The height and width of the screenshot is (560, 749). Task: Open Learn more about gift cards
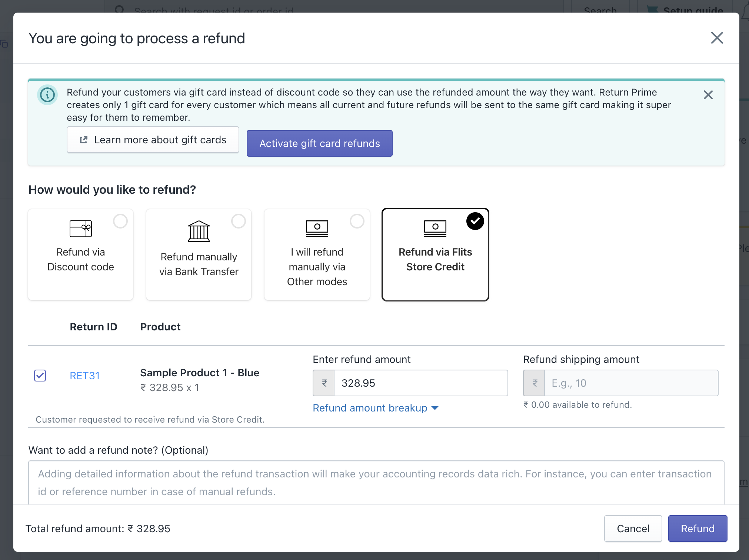[153, 140]
